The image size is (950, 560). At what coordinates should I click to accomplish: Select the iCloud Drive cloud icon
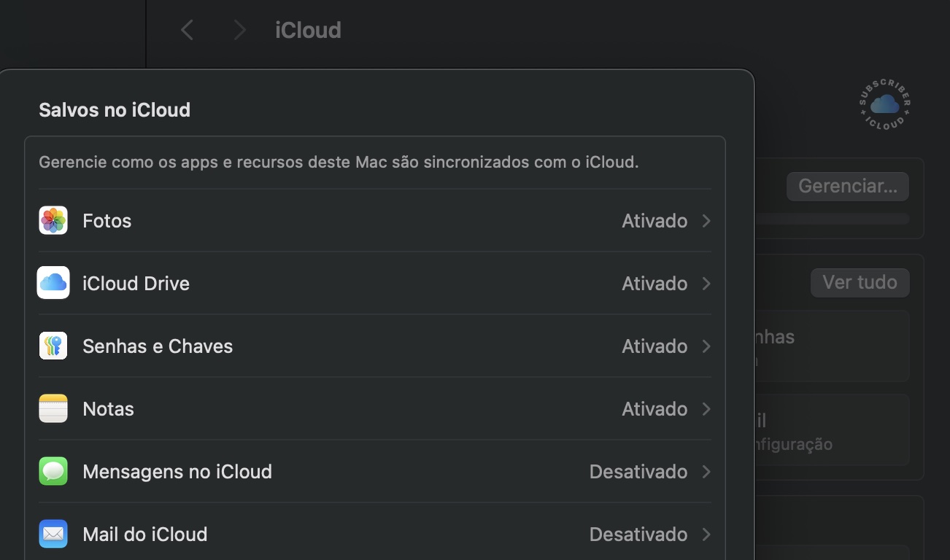tap(53, 283)
